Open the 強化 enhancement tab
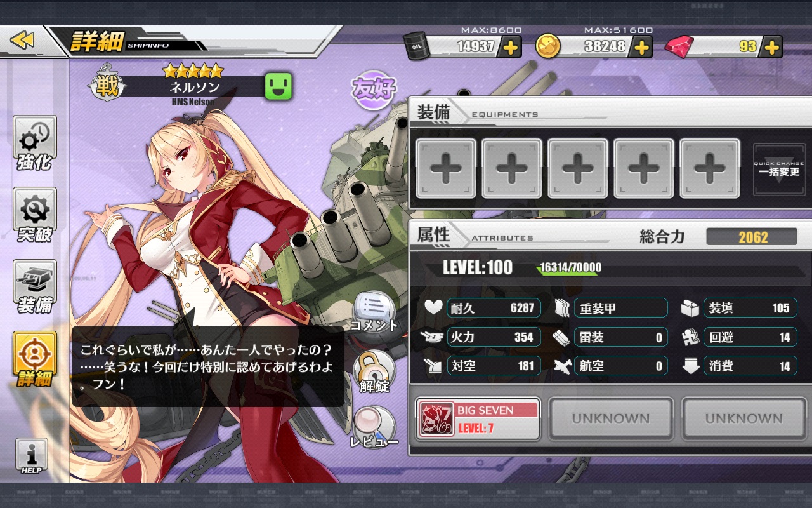This screenshot has width=812, height=508. pyautogui.click(x=35, y=144)
